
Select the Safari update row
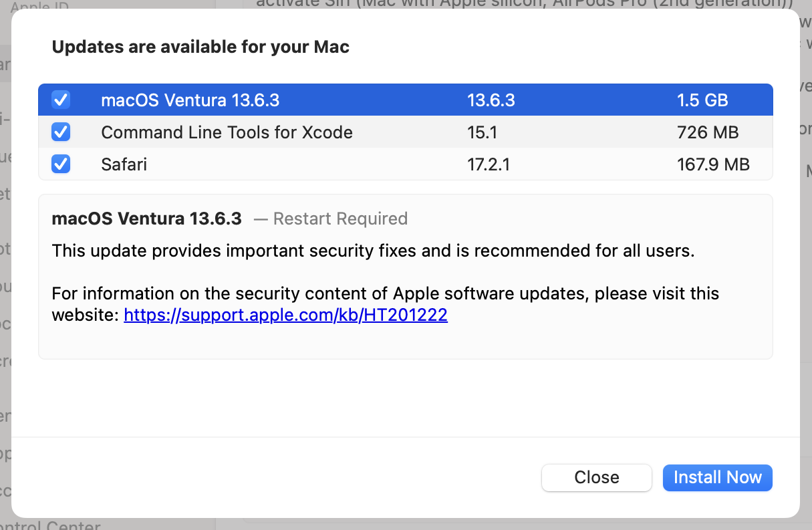pos(406,164)
